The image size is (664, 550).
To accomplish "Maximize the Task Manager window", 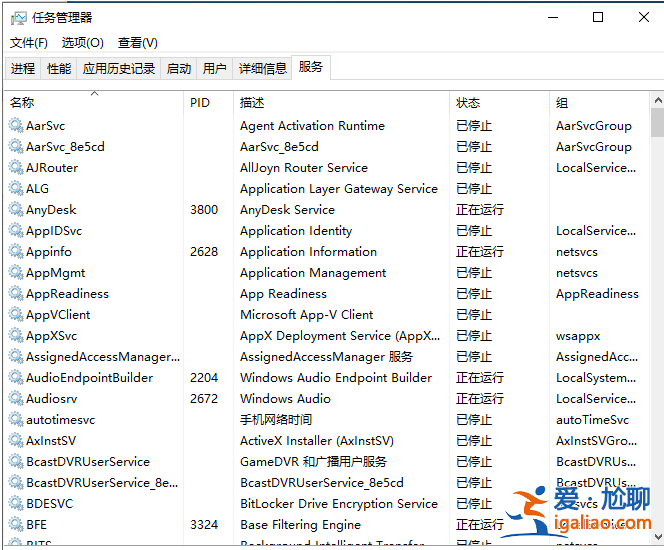I will [598, 17].
